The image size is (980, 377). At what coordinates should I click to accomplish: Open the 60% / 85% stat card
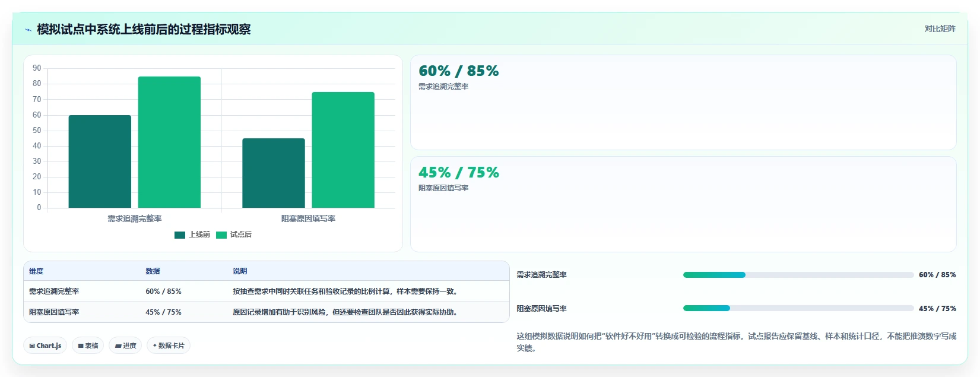683,103
